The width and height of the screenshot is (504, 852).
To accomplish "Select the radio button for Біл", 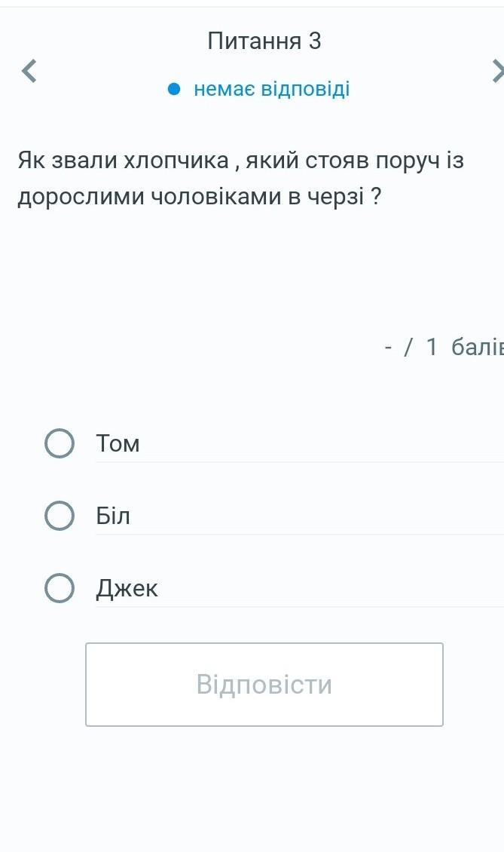I will tap(60, 516).
